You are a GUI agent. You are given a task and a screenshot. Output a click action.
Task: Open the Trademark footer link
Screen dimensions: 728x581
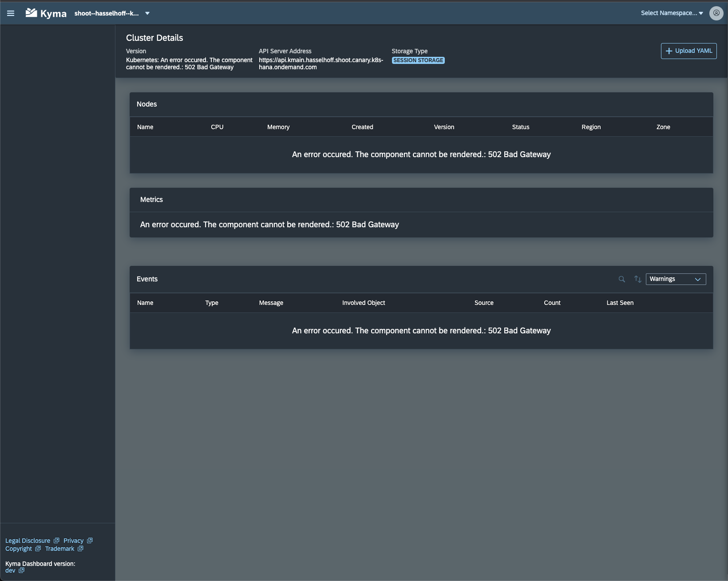pyautogui.click(x=59, y=549)
